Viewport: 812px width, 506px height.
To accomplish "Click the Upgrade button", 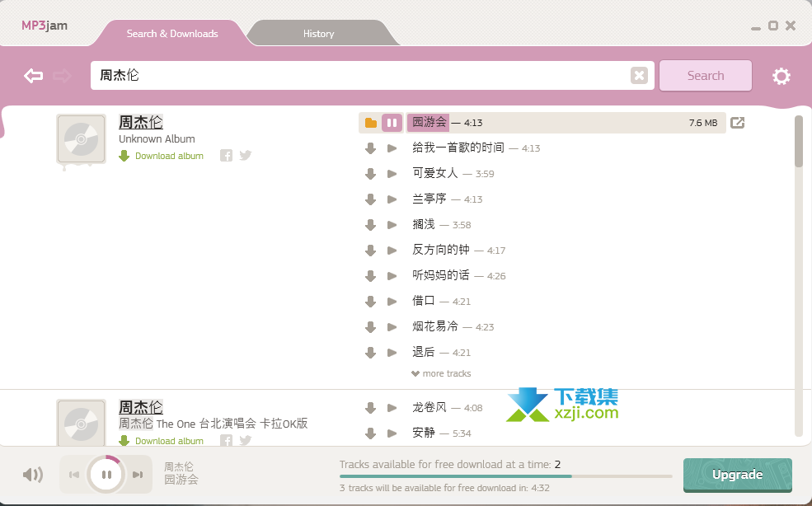I will [738, 475].
